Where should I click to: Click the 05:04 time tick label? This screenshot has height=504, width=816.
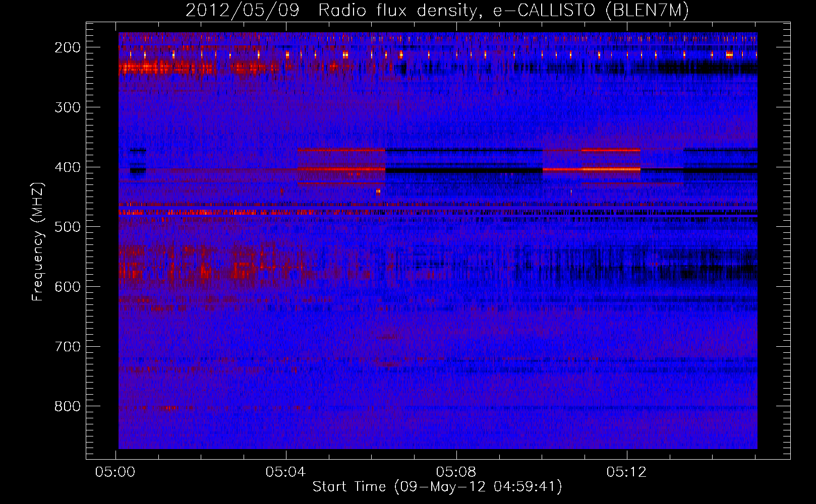tap(286, 472)
